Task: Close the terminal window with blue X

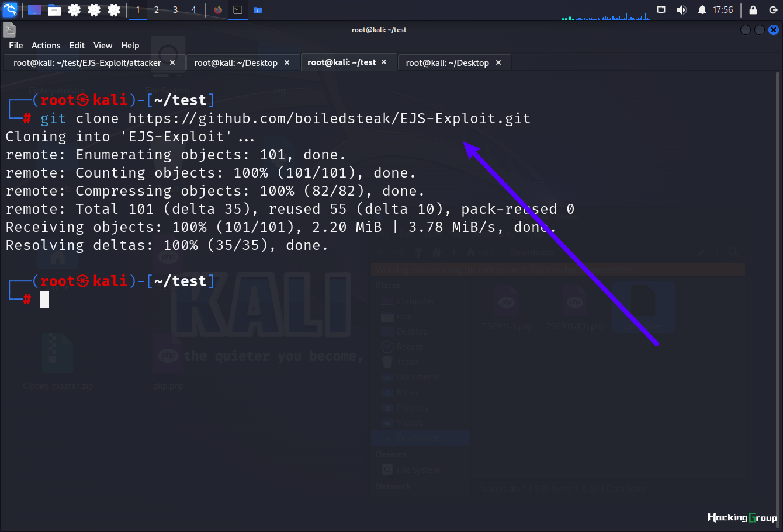Action: [x=774, y=30]
